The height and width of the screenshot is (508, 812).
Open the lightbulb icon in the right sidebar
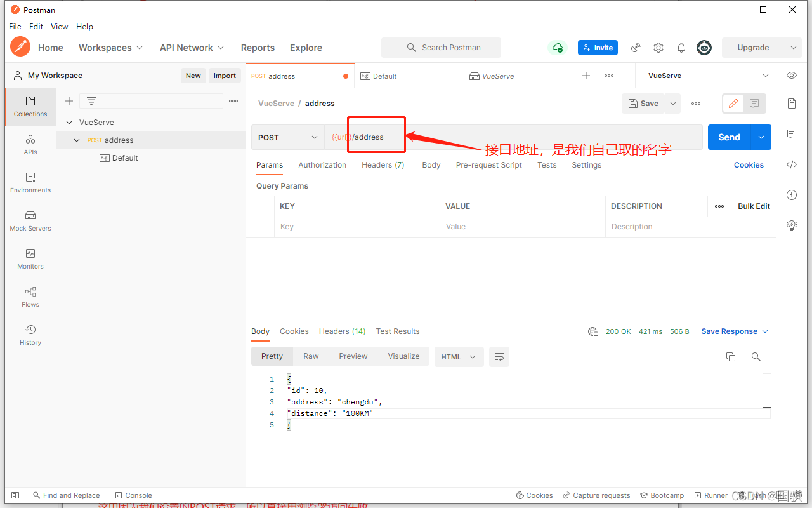[x=792, y=225]
